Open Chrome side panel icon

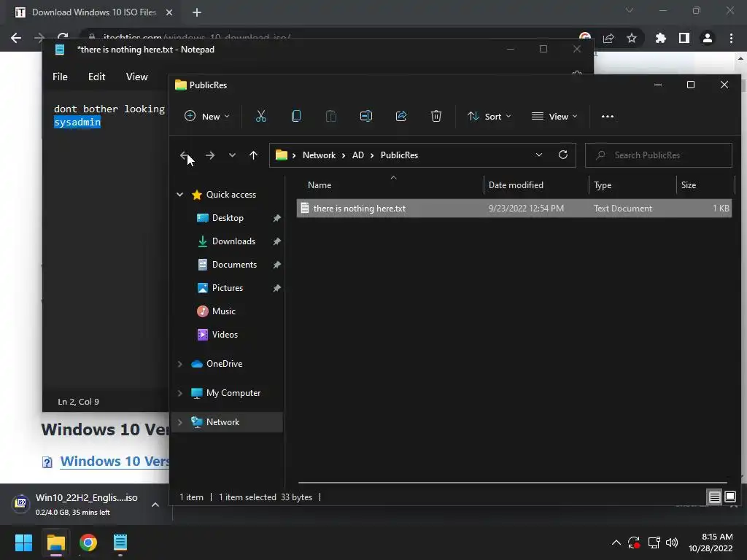pyautogui.click(x=684, y=38)
